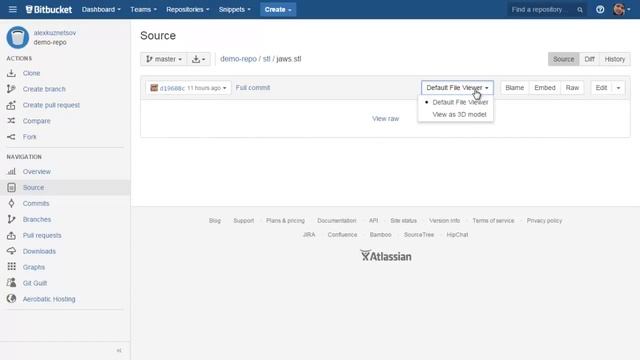The width and height of the screenshot is (640, 360).
Task: Click the search magnifier icon
Action: pyautogui.click(x=580, y=10)
